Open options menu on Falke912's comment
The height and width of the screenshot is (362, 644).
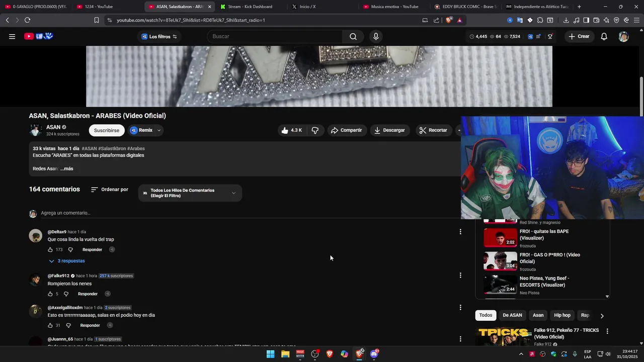click(460, 276)
